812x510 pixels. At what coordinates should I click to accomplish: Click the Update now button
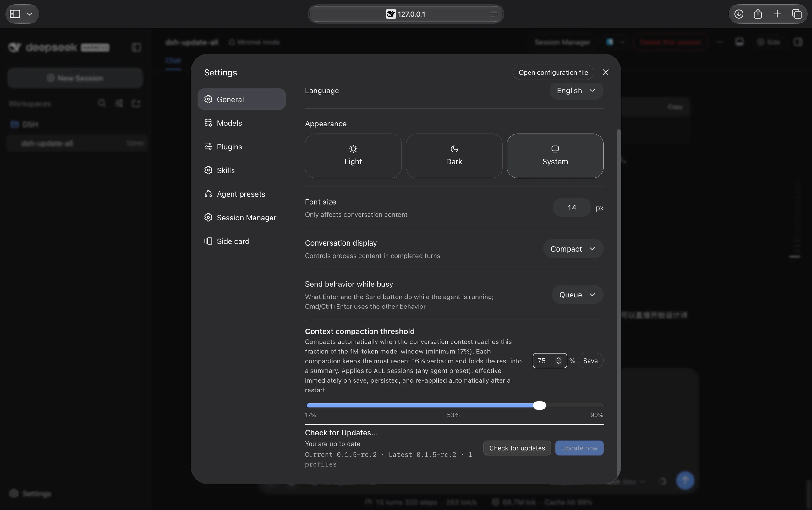(x=579, y=448)
